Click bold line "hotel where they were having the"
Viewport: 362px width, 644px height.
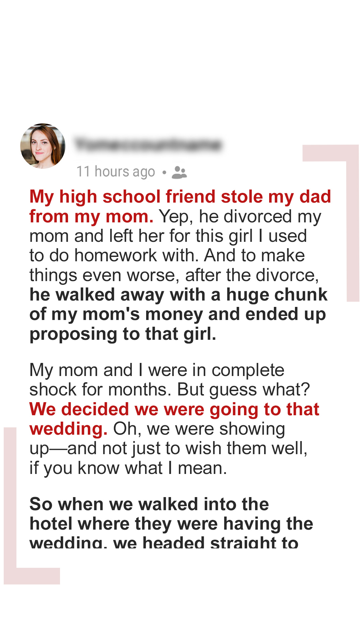pos(171,524)
